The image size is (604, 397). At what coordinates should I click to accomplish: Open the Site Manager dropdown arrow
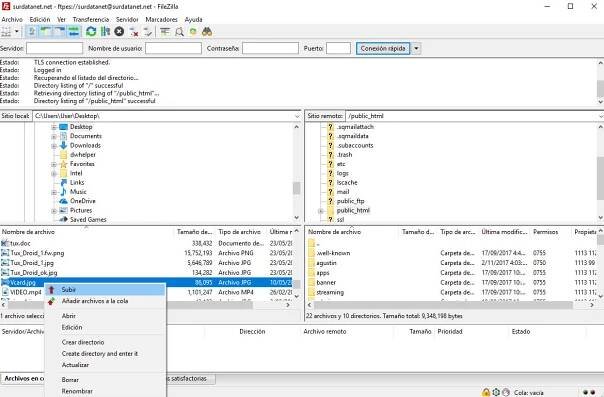[17, 32]
